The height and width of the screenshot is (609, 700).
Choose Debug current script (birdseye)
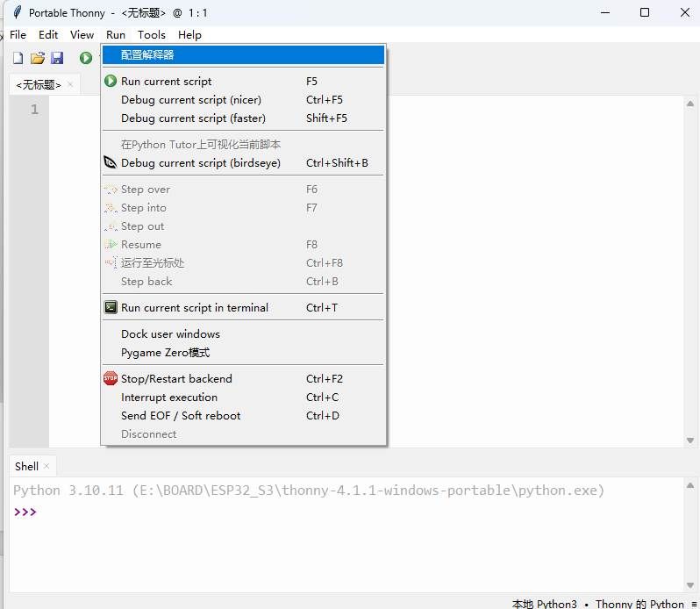243,163
